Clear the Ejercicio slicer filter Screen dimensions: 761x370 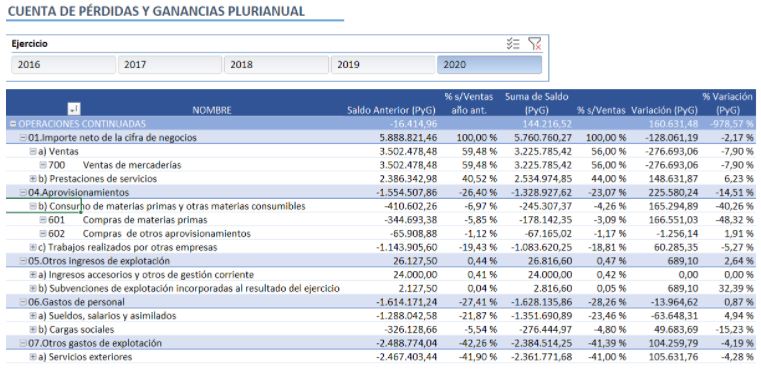click(x=534, y=44)
